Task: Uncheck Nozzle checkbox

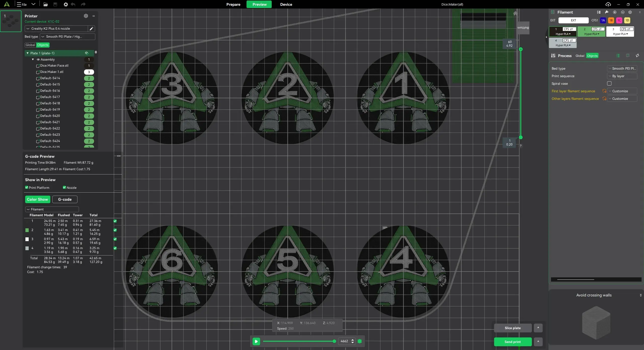Action: pos(64,187)
